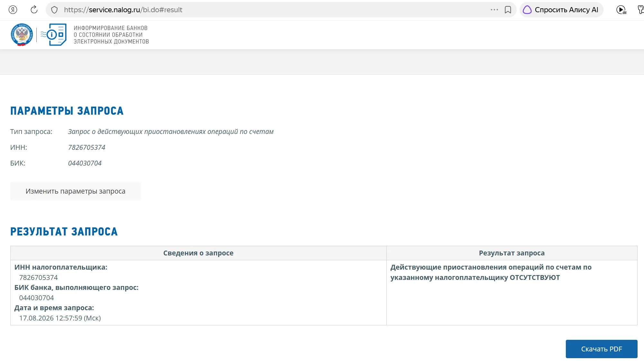
Task: Click БИК банка, выполняющего запрос label
Action: [76, 287]
